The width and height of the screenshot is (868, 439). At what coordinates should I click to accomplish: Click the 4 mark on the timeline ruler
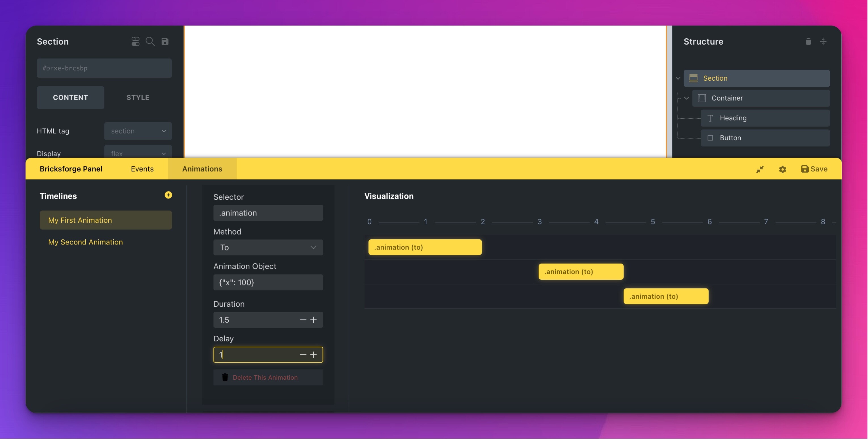point(596,222)
